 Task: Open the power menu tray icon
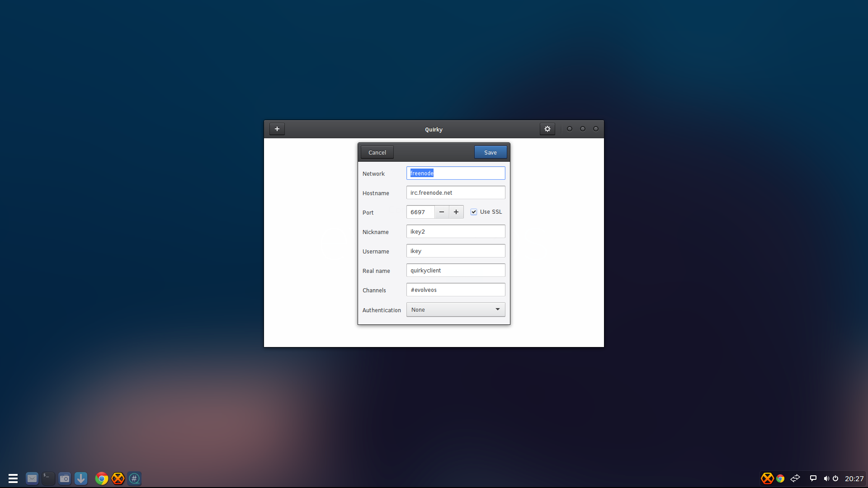coord(835,479)
